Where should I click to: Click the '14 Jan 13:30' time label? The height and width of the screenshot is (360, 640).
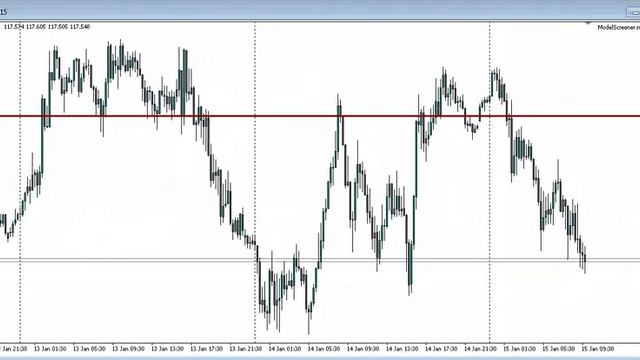tap(402, 349)
